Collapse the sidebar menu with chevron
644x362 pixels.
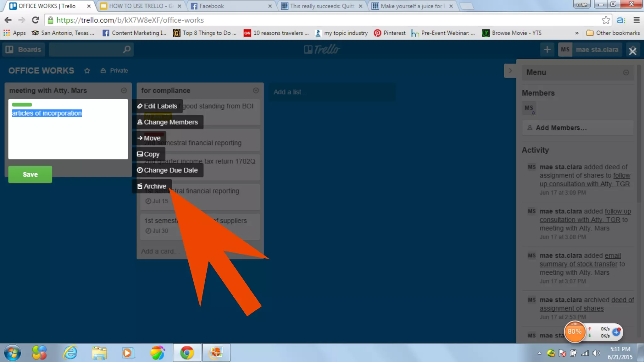pyautogui.click(x=510, y=71)
